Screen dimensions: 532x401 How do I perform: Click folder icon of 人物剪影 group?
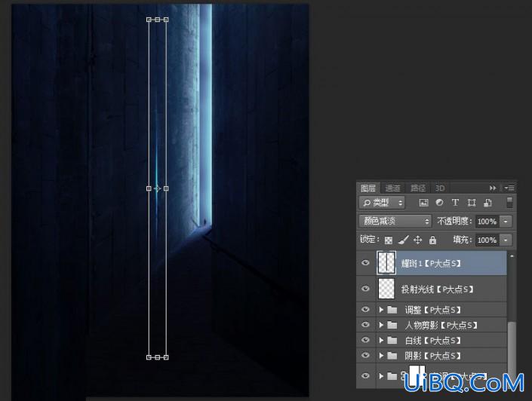coord(392,325)
